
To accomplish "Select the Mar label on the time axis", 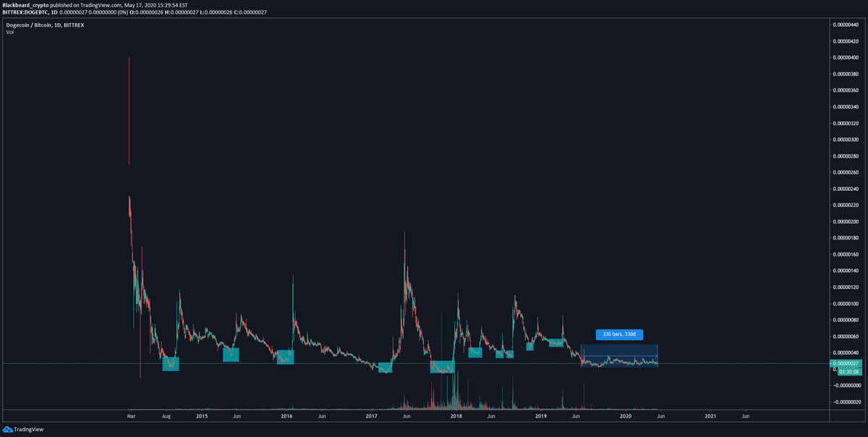I will pos(131,417).
